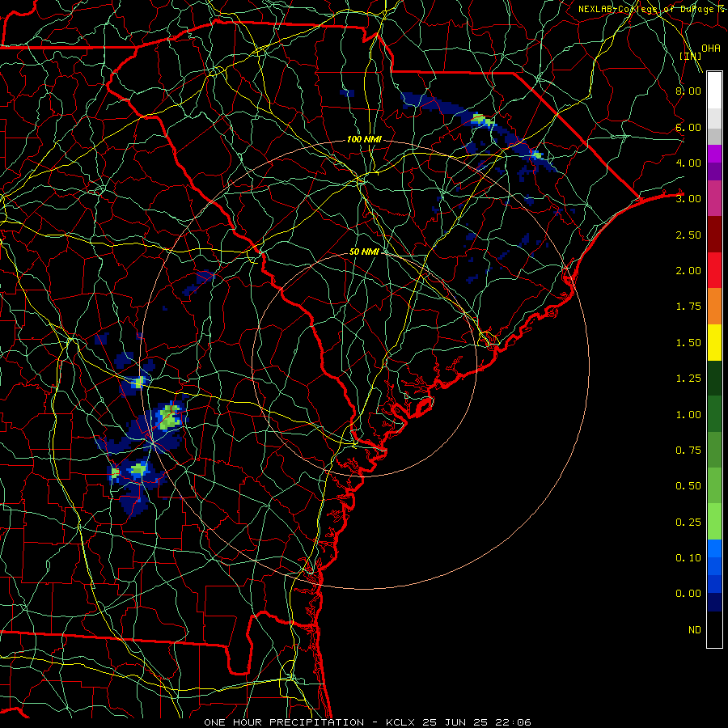Click the "KCLX" radar station identifier

pos(400,722)
